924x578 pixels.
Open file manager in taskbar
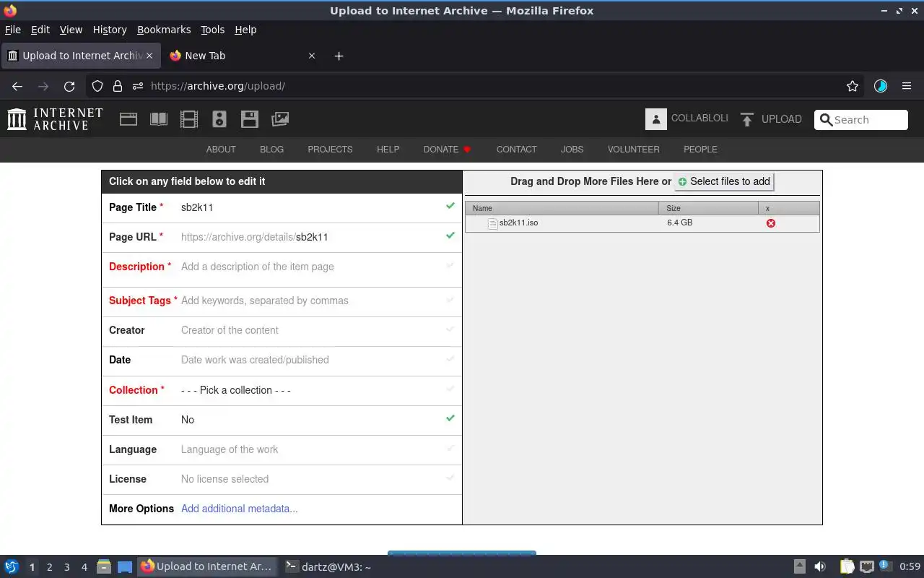coord(104,566)
